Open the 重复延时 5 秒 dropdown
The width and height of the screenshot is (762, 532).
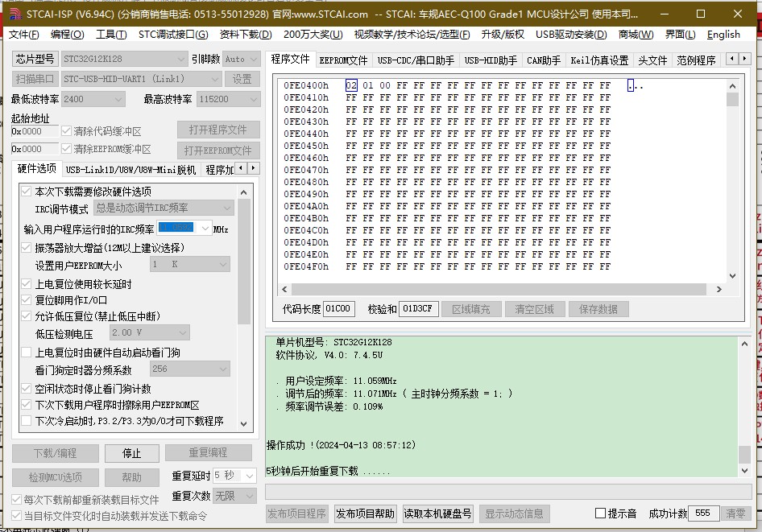[234, 475]
